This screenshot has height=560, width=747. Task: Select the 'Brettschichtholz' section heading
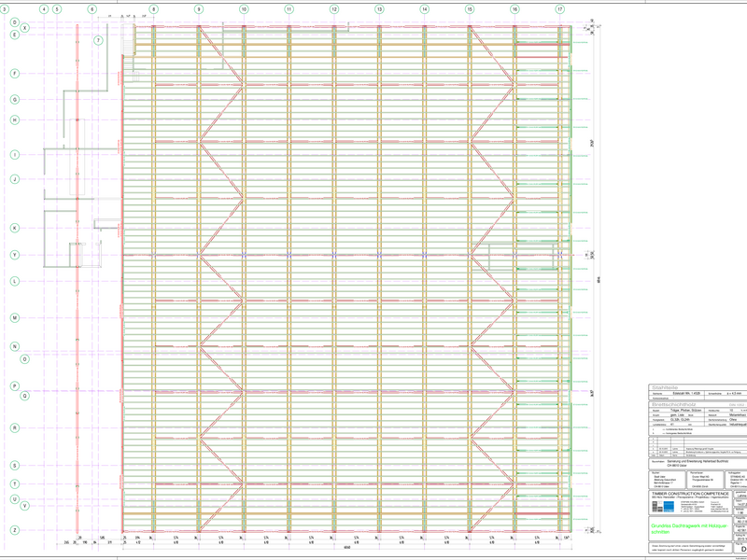[x=672, y=402]
